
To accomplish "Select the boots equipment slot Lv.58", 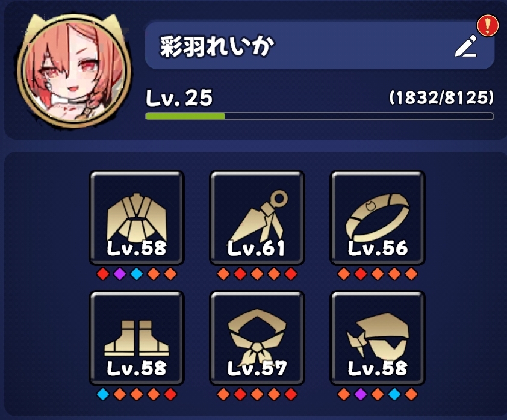I will tap(137, 338).
